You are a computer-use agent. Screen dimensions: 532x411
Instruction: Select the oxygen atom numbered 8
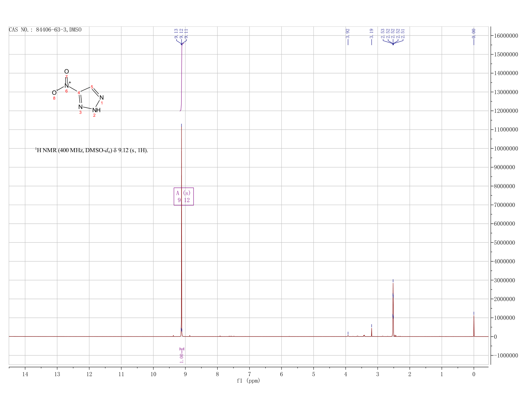click(x=54, y=93)
